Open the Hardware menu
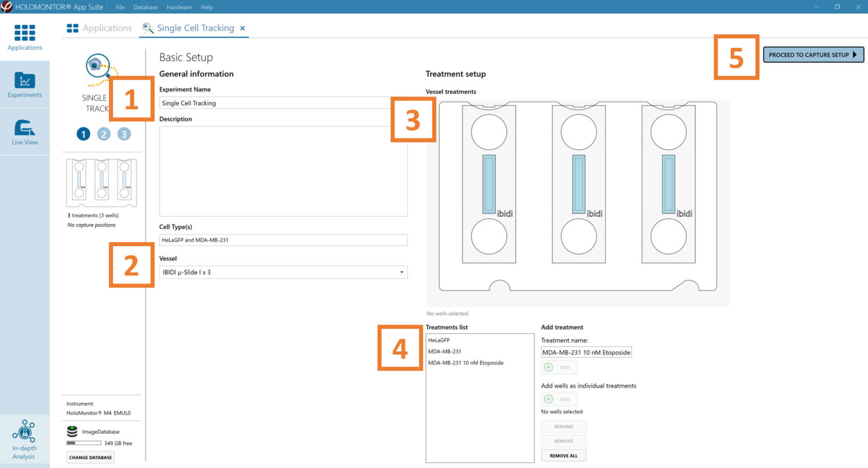Screen dimensions: 868x468 (179, 7)
